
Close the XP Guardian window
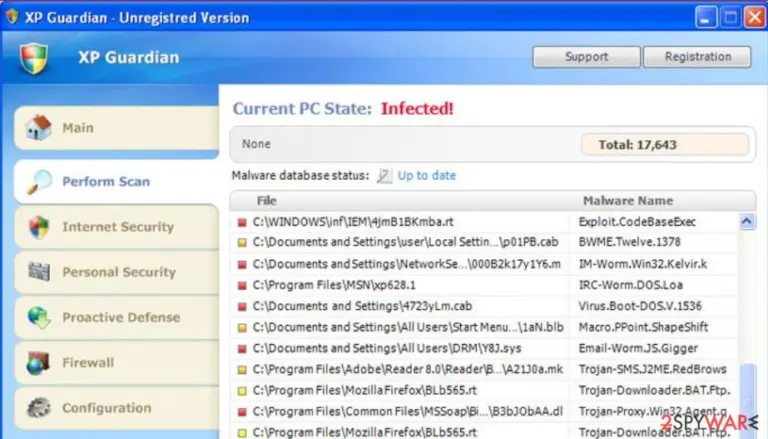pos(755,18)
